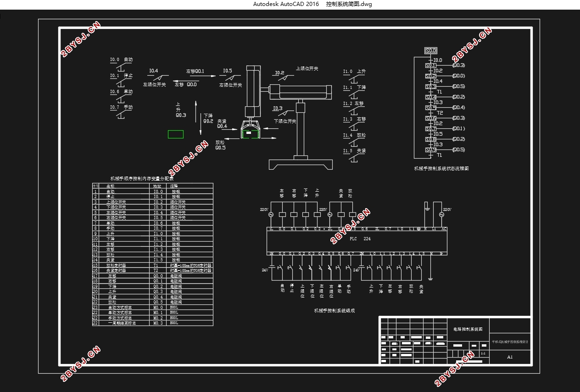
Task: Select the 右移Q0.1 arrow label
Action: click(x=195, y=72)
